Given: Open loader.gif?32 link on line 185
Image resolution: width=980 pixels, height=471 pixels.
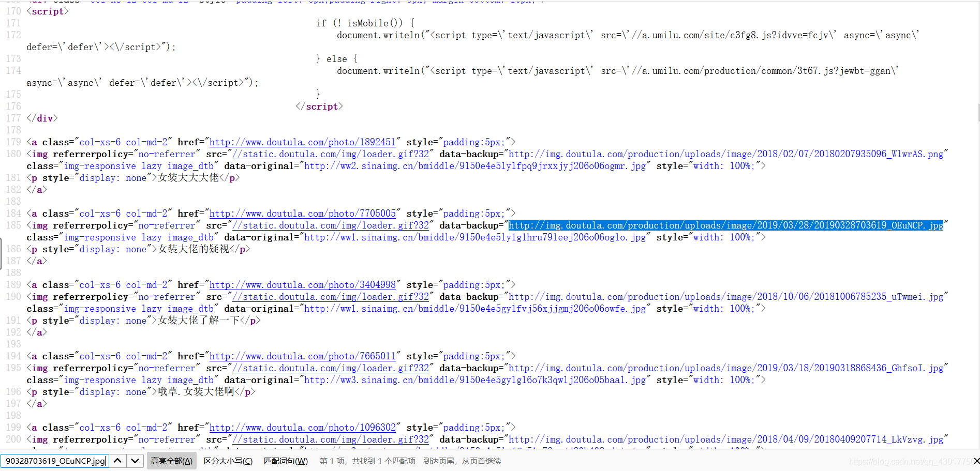Looking at the screenshot, I should pyautogui.click(x=331, y=225).
